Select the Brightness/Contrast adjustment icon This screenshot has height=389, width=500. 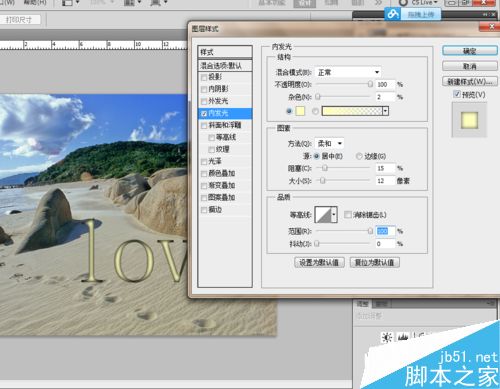387,338
